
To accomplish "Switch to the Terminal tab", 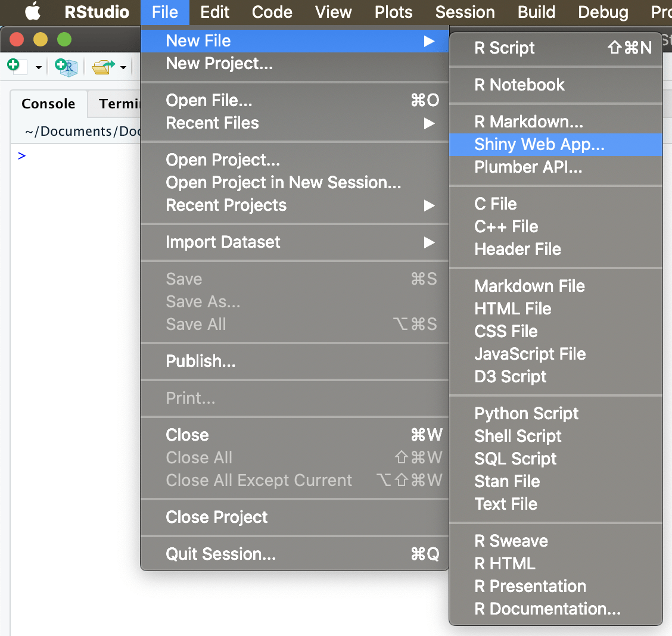I will coord(115,104).
